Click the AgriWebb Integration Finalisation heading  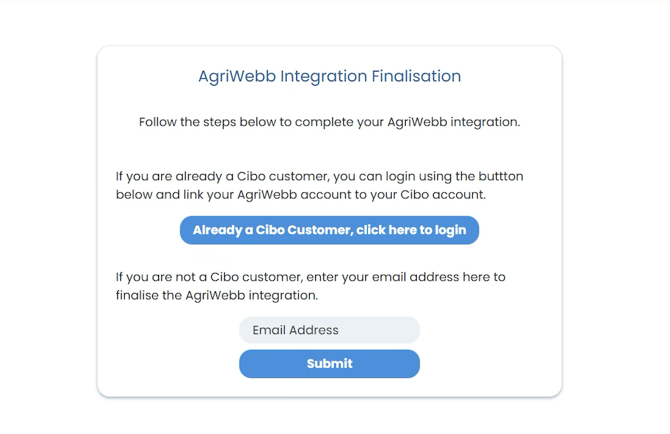[329, 76]
